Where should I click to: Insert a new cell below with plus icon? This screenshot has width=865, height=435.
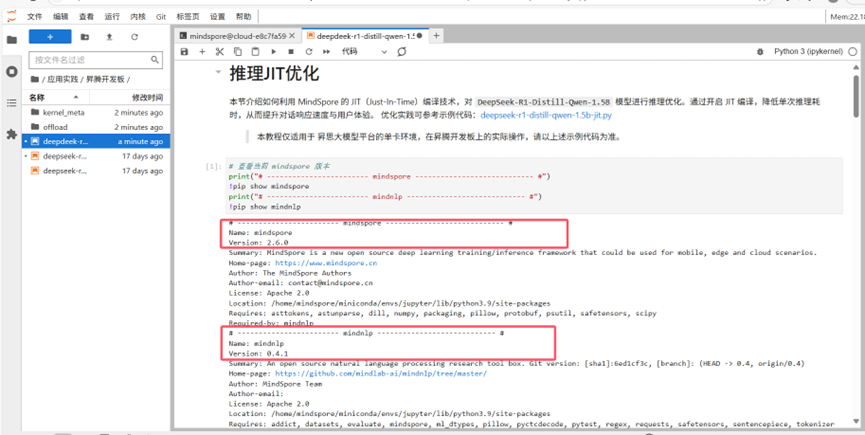[202, 52]
